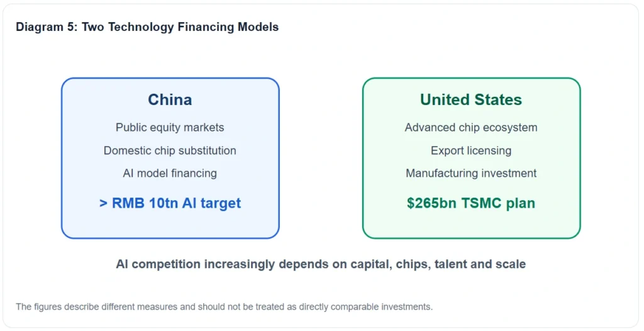This screenshot has width=644, height=331.
Task: Click Manufacturing investment text
Action: coord(471,173)
